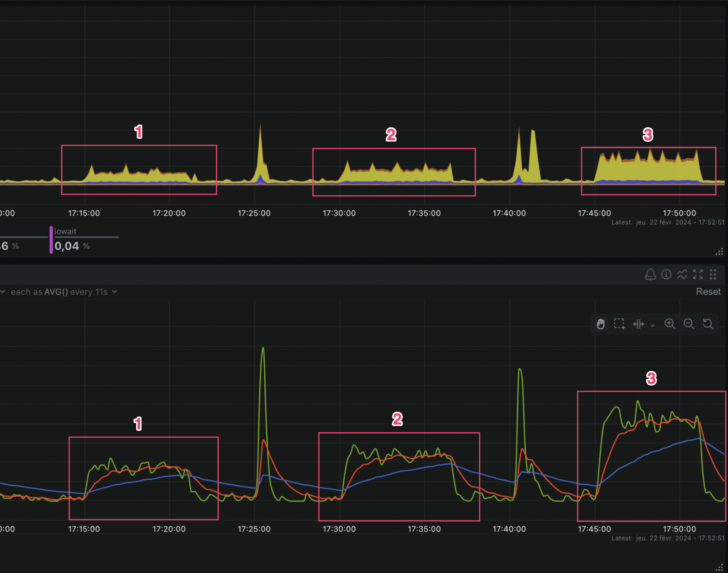Image resolution: width=728 pixels, height=573 pixels.
Task: Click the 17:25 spike peak in the lower chart
Action: coord(263,349)
